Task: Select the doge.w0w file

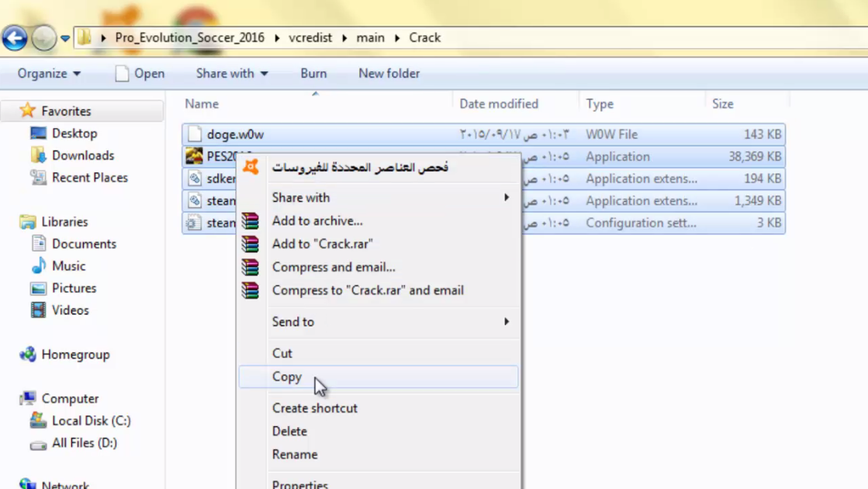Action: pos(483,134)
